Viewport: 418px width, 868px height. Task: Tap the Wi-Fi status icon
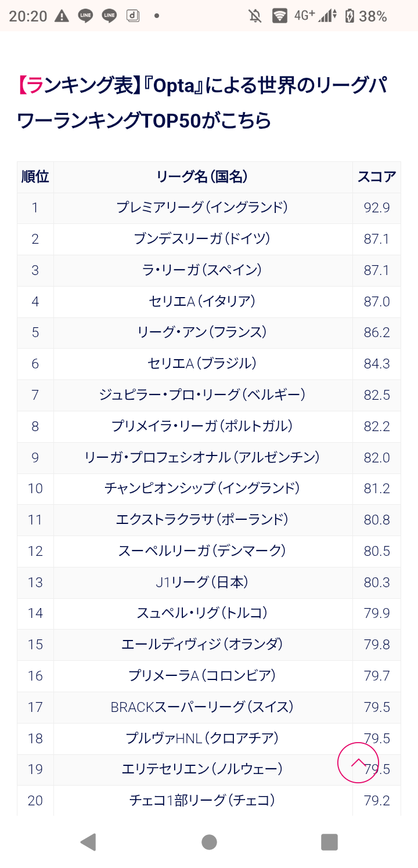coord(280,16)
